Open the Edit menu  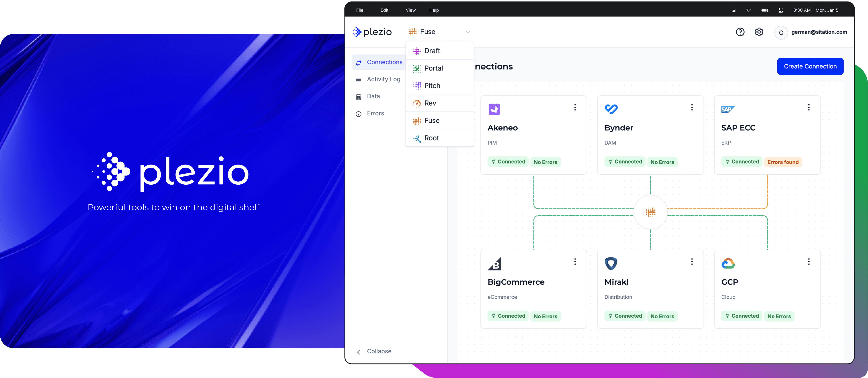click(384, 10)
